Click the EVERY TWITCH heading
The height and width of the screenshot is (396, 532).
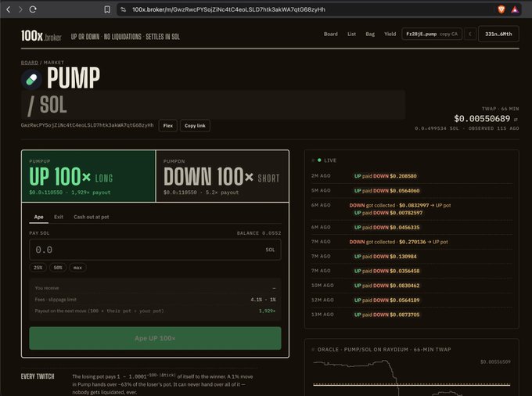point(38,376)
